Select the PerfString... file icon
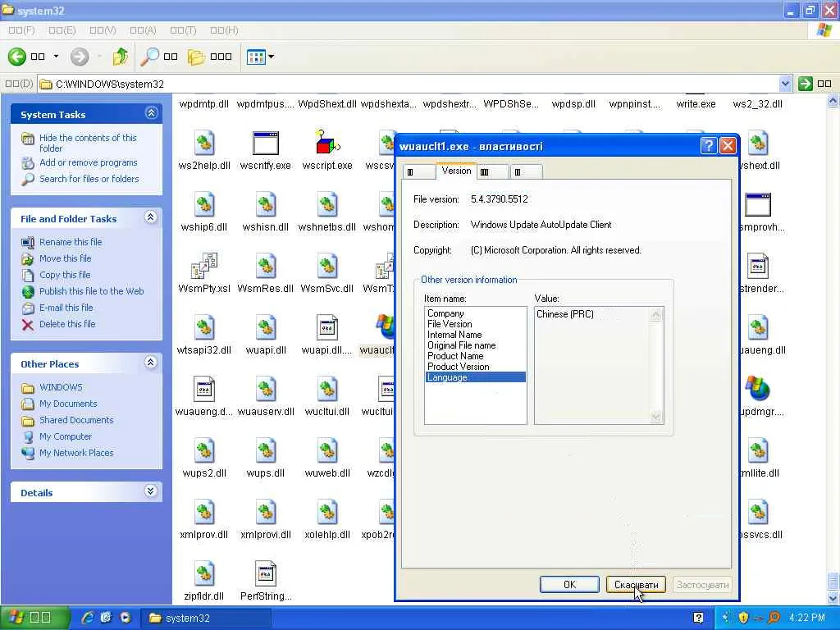Image resolution: width=840 pixels, height=630 pixels. [266, 574]
